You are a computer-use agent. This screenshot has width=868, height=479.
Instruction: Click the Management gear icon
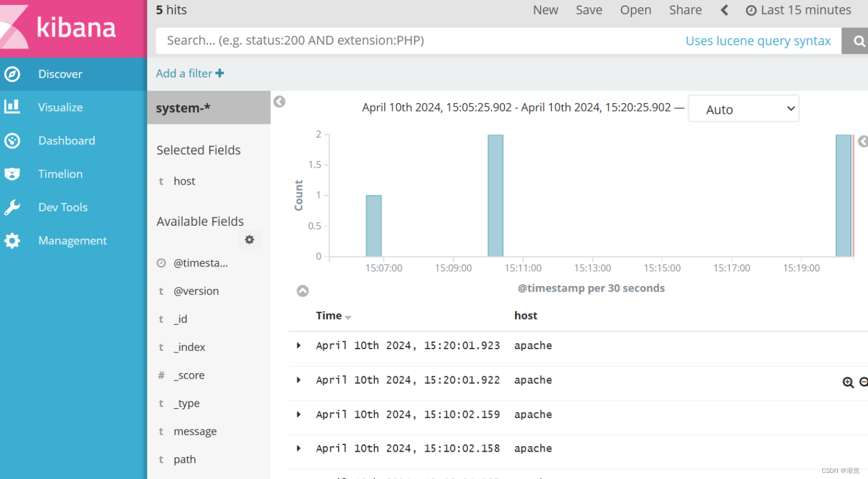12,241
